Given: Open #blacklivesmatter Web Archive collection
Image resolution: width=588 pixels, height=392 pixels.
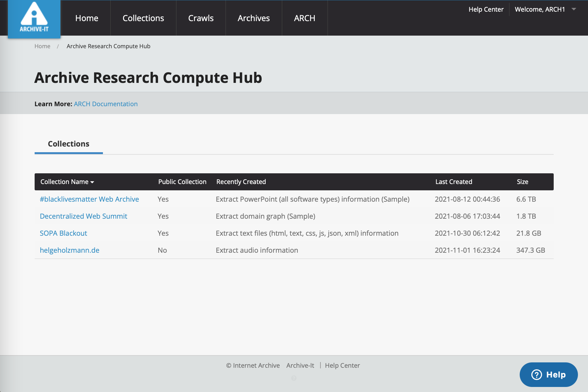Looking at the screenshot, I should (89, 199).
